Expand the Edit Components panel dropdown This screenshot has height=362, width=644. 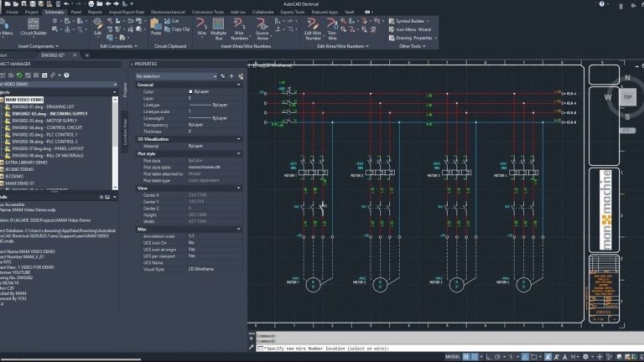click(118, 46)
